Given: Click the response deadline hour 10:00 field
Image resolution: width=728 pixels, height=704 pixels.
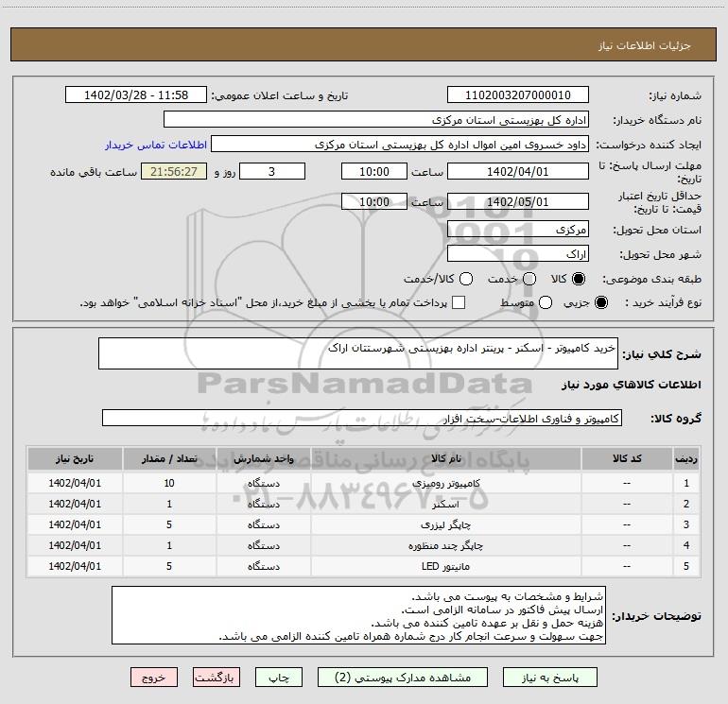Looking at the screenshot, I should [374, 171].
